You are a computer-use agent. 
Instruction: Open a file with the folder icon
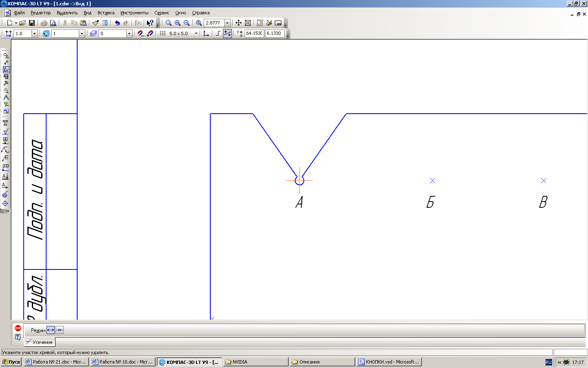coord(23,23)
